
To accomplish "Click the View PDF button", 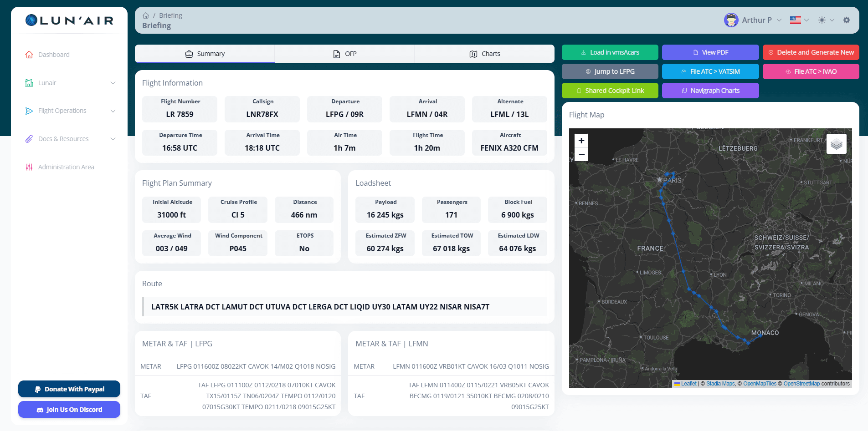I will coord(710,52).
